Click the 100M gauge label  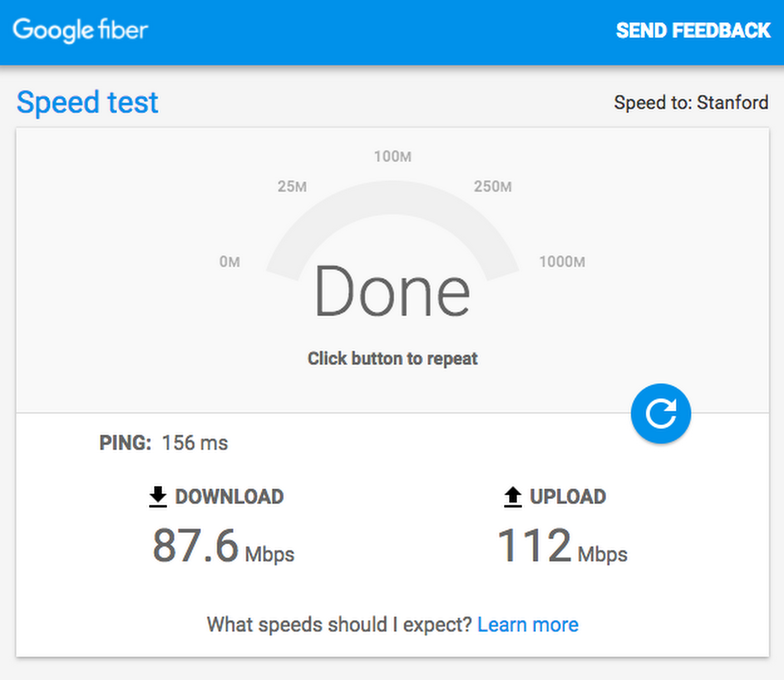[392, 157]
